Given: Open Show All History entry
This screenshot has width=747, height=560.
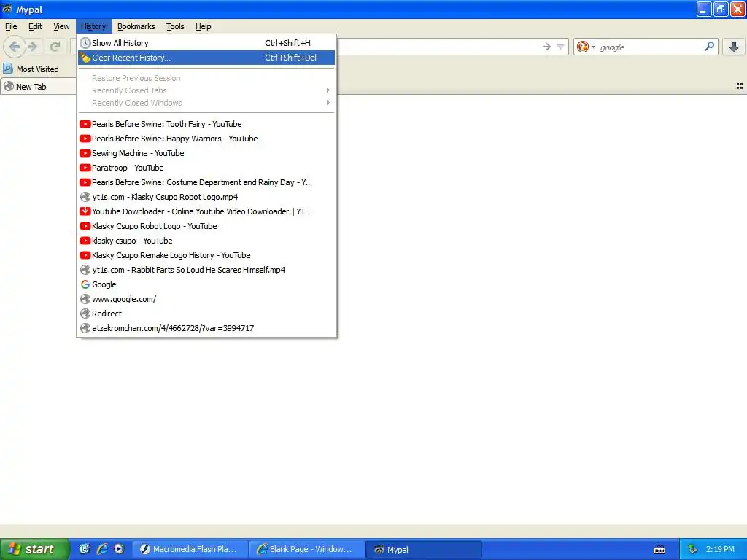Looking at the screenshot, I should 206,43.
